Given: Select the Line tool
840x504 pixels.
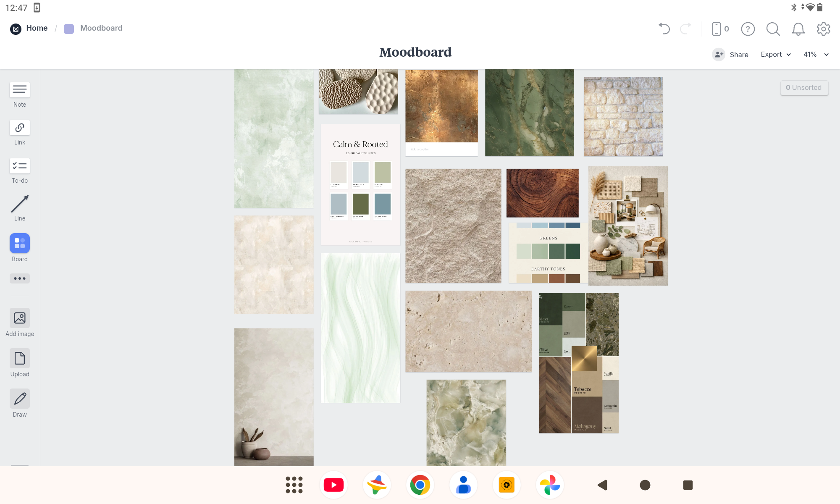Looking at the screenshot, I should [20, 204].
